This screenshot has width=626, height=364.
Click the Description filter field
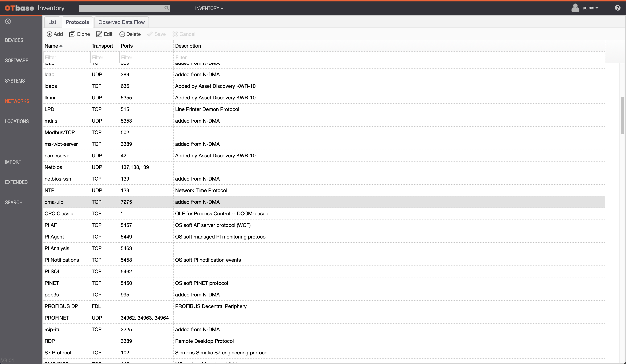[388, 58]
